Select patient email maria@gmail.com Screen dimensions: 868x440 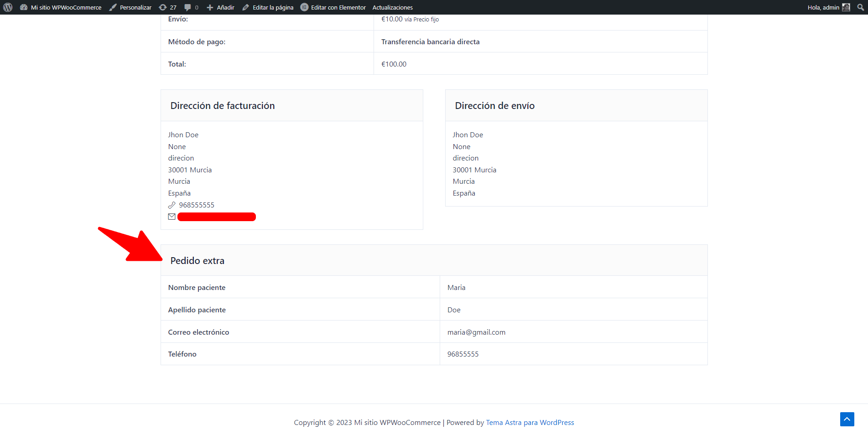point(476,332)
